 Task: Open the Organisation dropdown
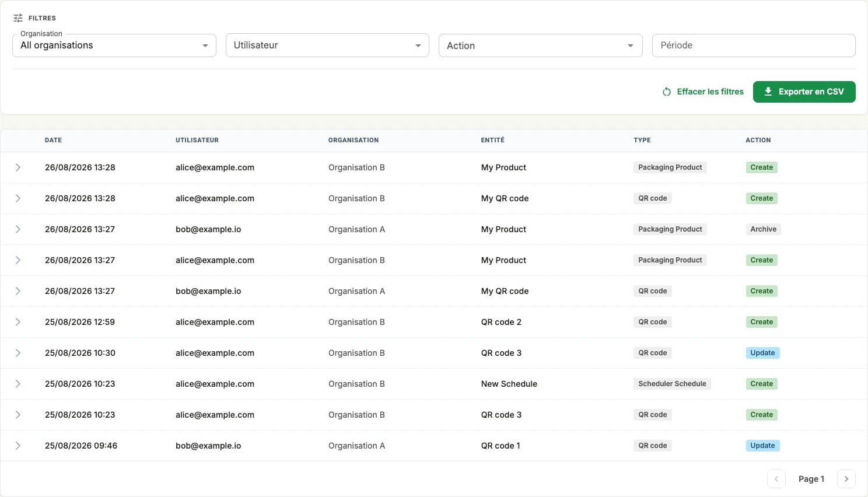114,45
